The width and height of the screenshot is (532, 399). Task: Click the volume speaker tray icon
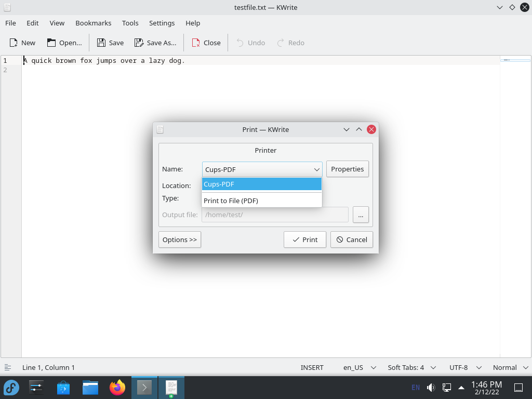(431, 388)
